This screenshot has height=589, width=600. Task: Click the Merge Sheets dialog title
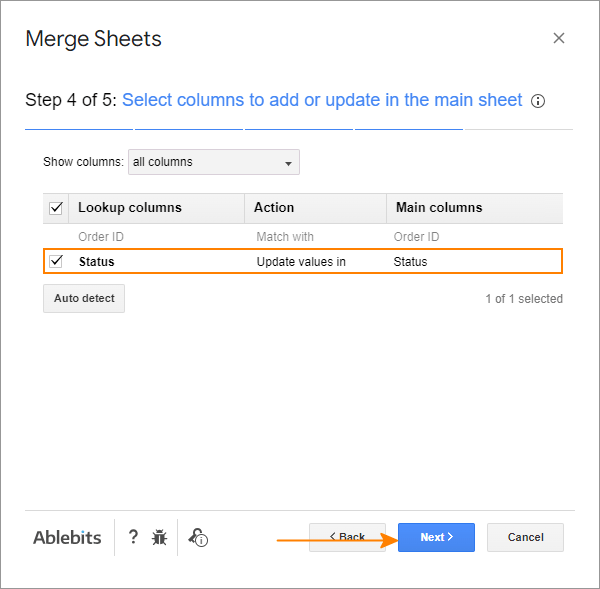93,39
